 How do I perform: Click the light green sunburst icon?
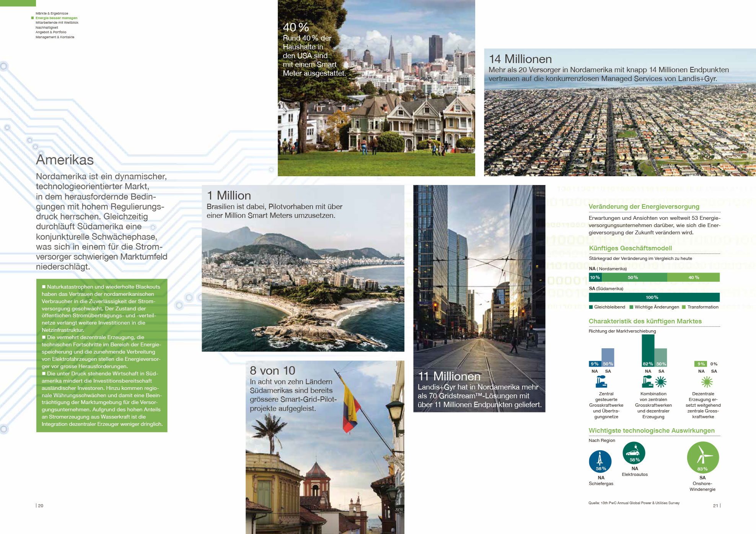[x=707, y=381]
